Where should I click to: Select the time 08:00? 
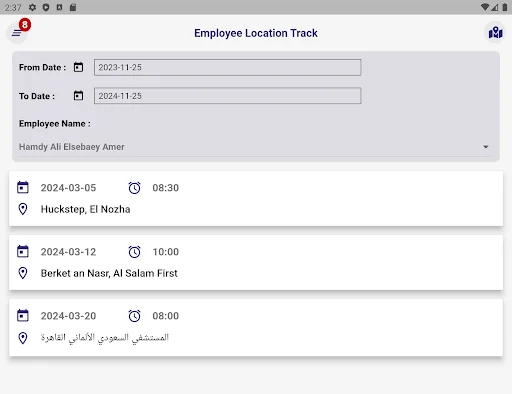click(166, 316)
